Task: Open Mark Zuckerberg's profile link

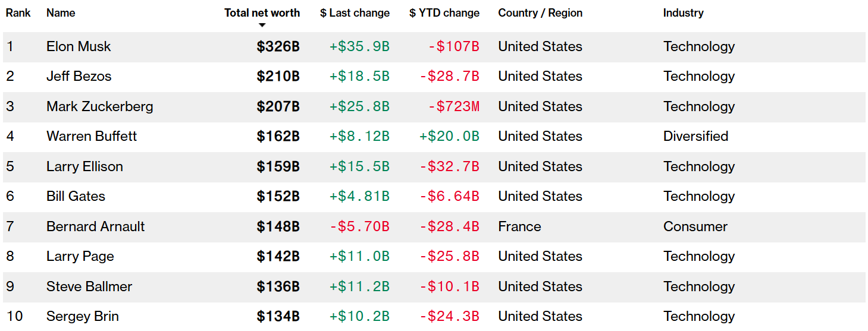Action: 99,106
